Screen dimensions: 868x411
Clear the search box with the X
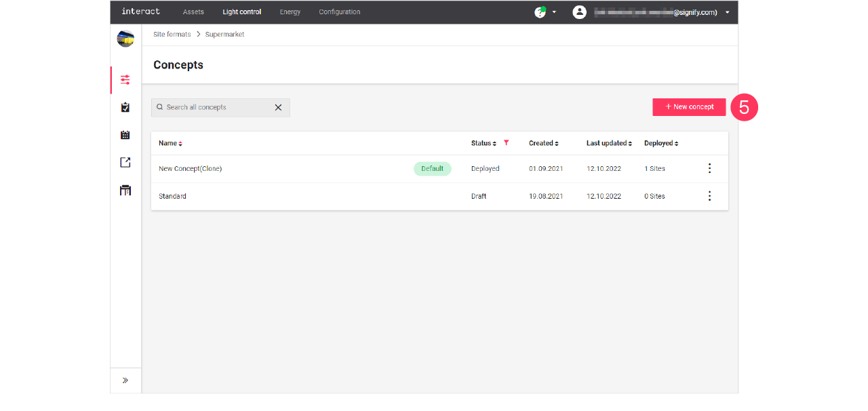(278, 107)
